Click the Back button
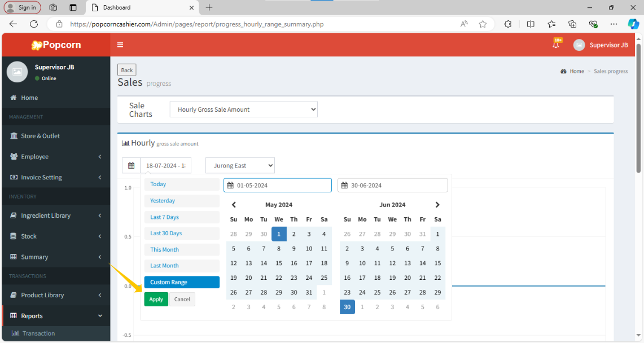Image resolution: width=644 pixels, height=343 pixels. pyautogui.click(x=127, y=70)
